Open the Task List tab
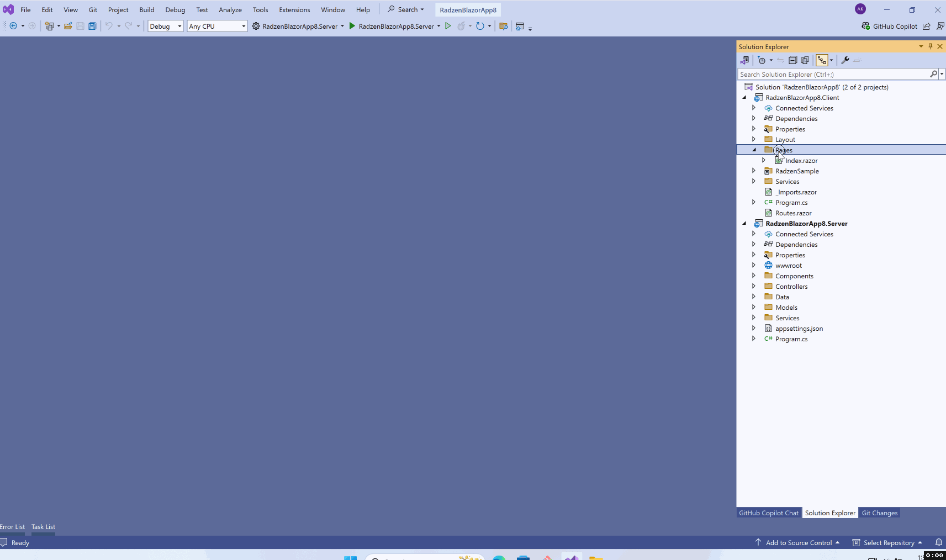The image size is (946, 560). pos(43,527)
